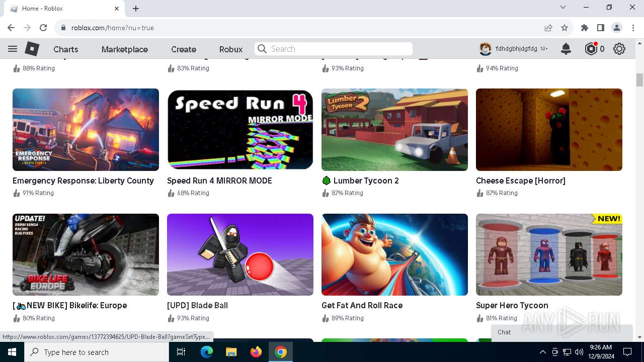644x362 pixels.
Task: Open the Robux balance icon
Action: point(591,49)
